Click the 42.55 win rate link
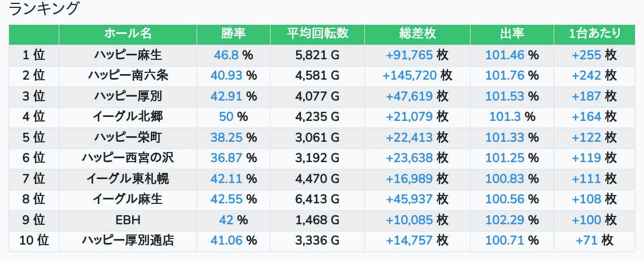 (227, 199)
